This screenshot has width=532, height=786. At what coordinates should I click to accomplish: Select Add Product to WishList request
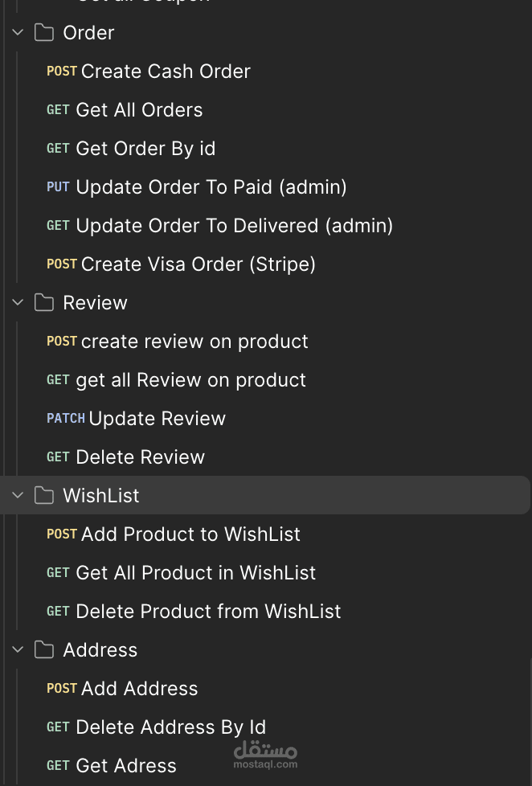tap(190, 534)
